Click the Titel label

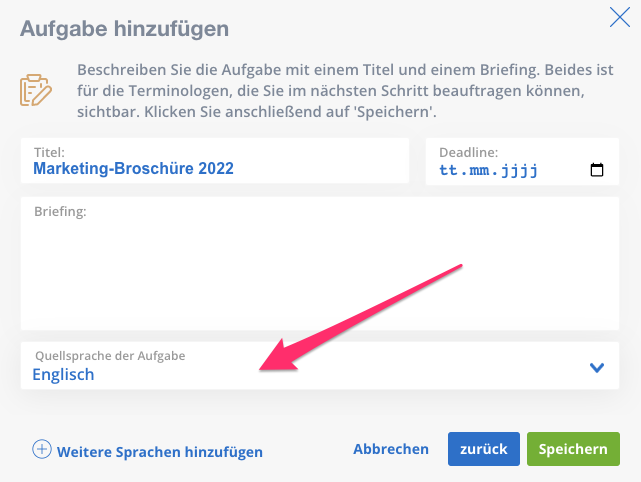click(49, 152)
